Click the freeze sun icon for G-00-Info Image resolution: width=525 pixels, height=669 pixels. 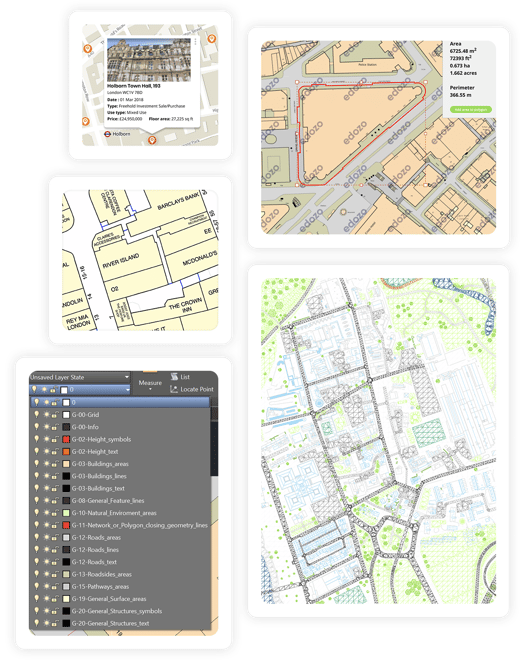(46, 427)
